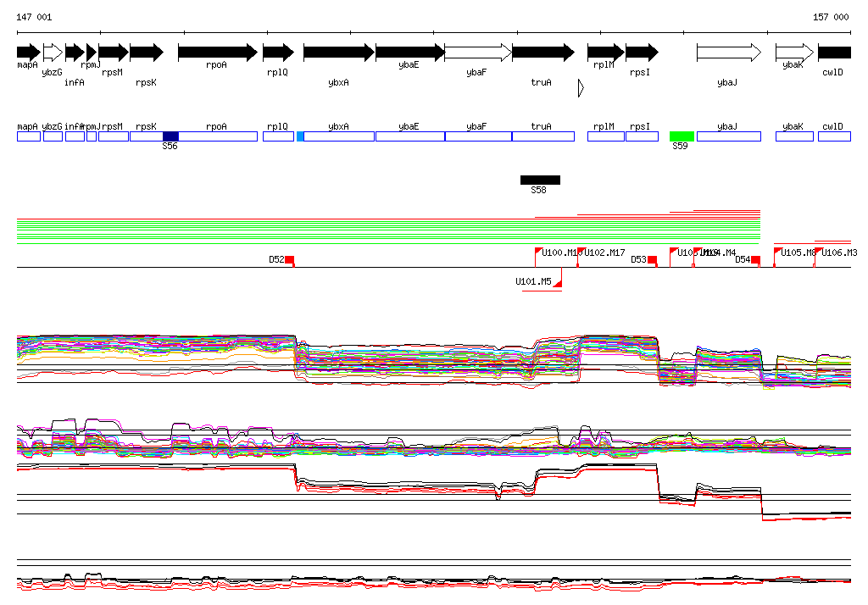The height and width of the screenshot is (605, 868).
Task: Select the black cwlD gene block
Action: click(834, 53)
